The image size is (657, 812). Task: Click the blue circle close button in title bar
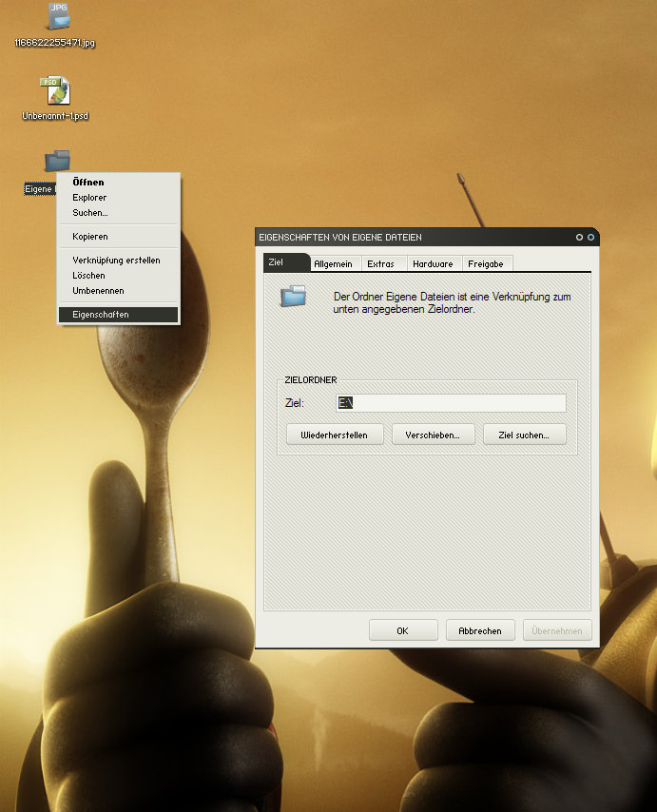590,237
